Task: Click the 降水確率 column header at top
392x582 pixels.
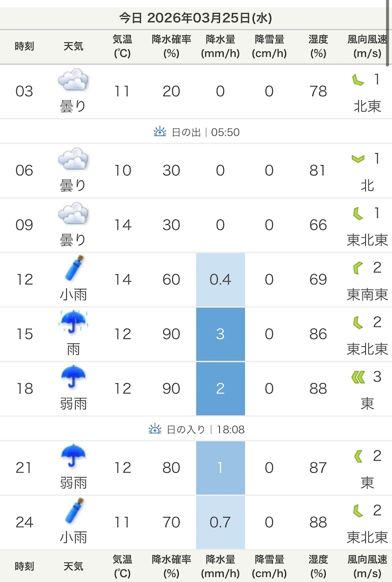Action: (171, 46)
